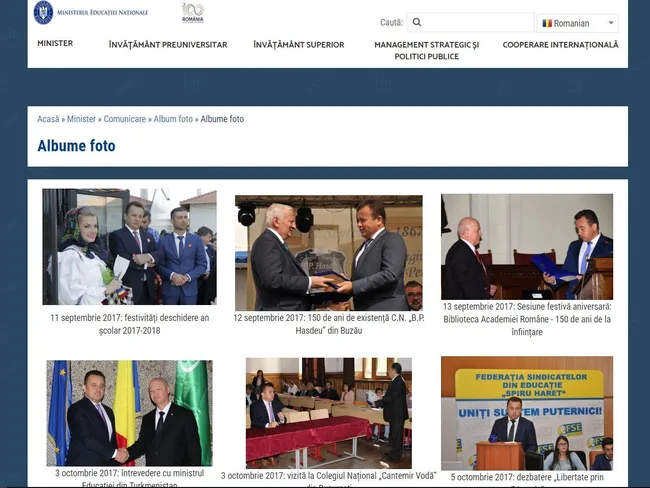Image resolution: width=650 pixels, height=488 pixels.
Task: Open the 11 septembrie 2017 school opening thumbnail
Action: click(129, 247)
